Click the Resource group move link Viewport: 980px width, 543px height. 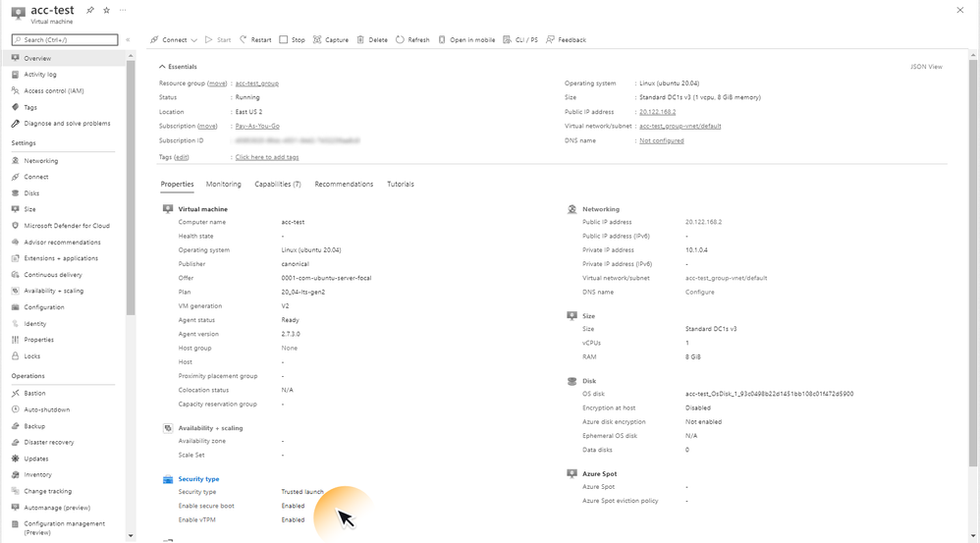tap(217, 83)
